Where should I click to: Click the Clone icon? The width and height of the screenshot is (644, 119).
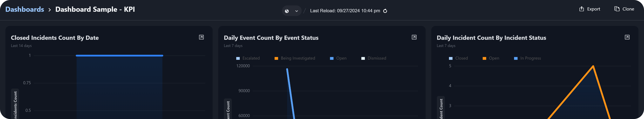[617, 9]
